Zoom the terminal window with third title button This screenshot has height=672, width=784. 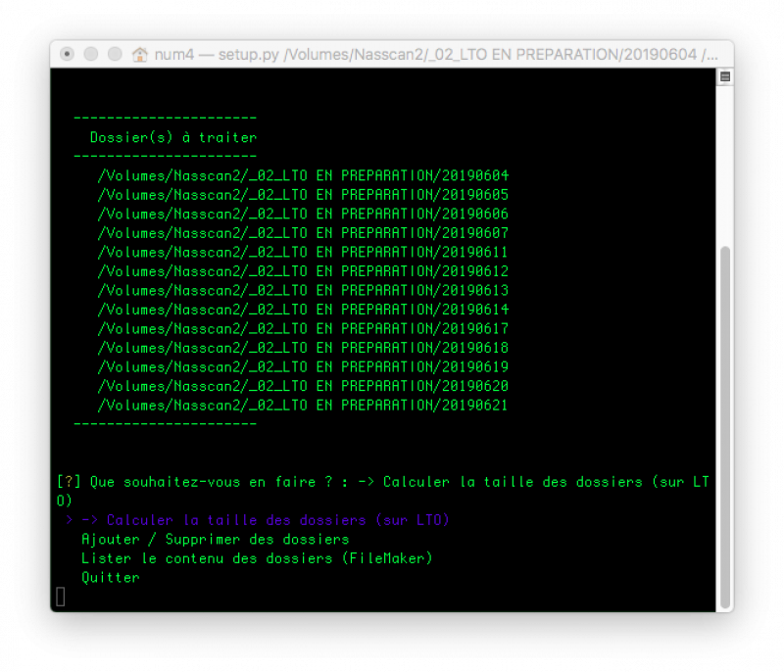point(115,54)
